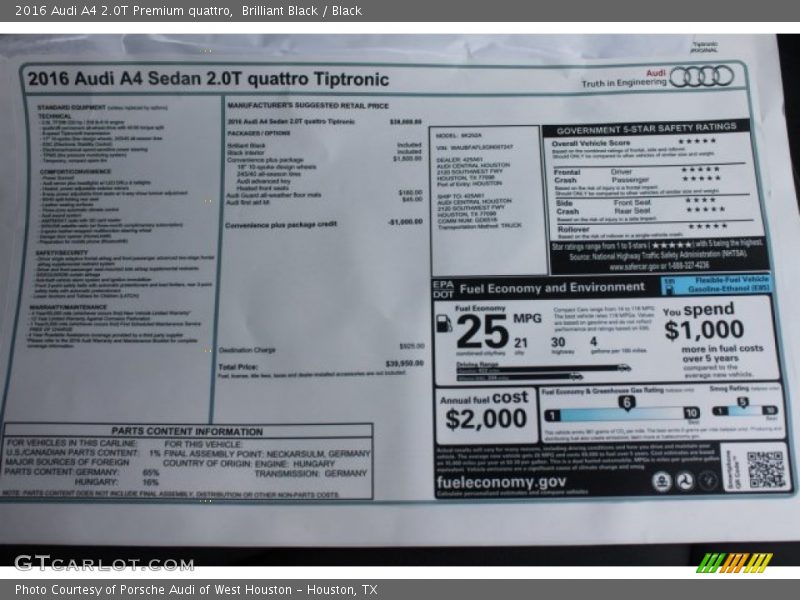
Task: Open the leaf emblem beside the recycling icon
Action: click(708, 481)
